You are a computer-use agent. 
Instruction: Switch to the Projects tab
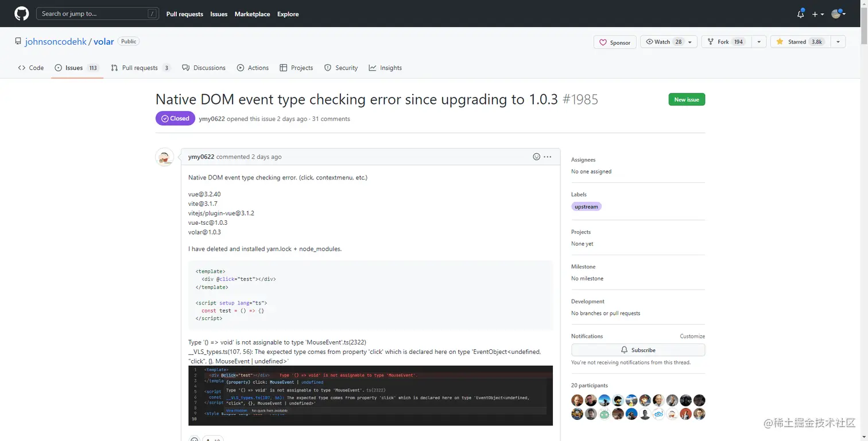pos(296,68)
